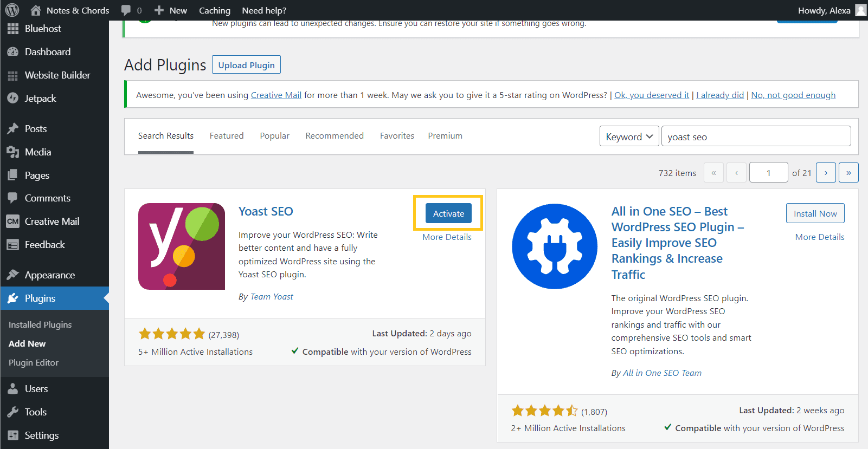Image resolution: width=868 pixels, height=449 pixels.
Task: Click the Plugins plug icon
Action: [x=13, y=298]
